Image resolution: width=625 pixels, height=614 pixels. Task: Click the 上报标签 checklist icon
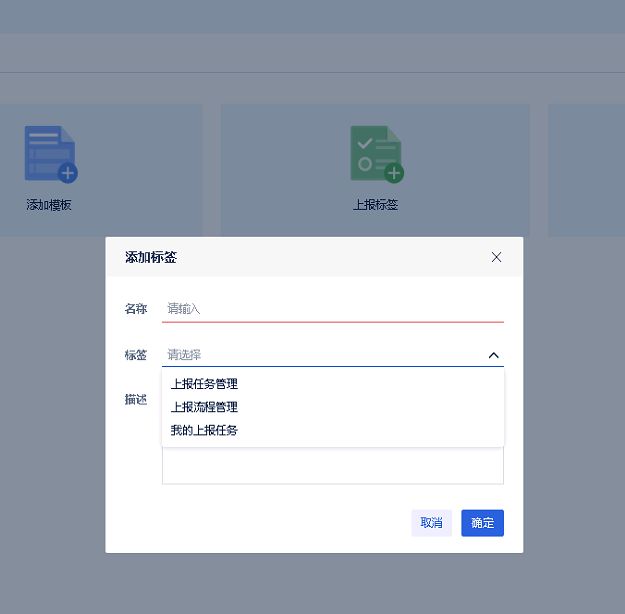pyautogui.click(x=377, y=154)
